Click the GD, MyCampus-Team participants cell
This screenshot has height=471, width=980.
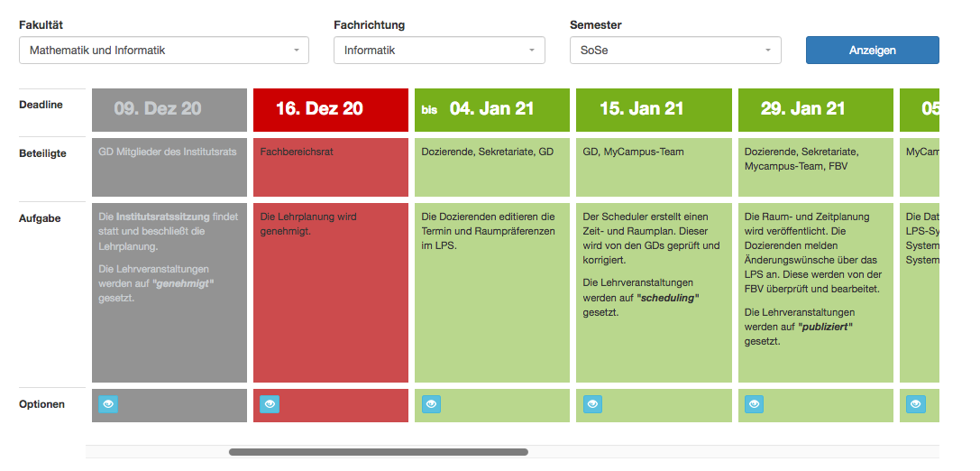point(654,168)
